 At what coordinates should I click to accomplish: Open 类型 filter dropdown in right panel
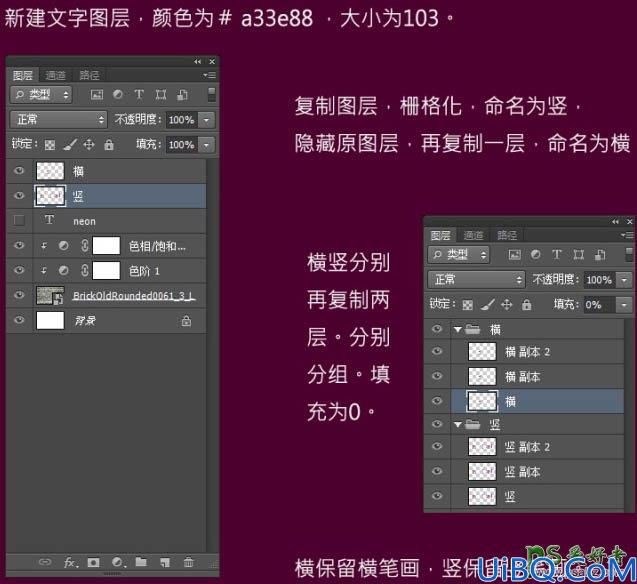(x=459, y=255)
